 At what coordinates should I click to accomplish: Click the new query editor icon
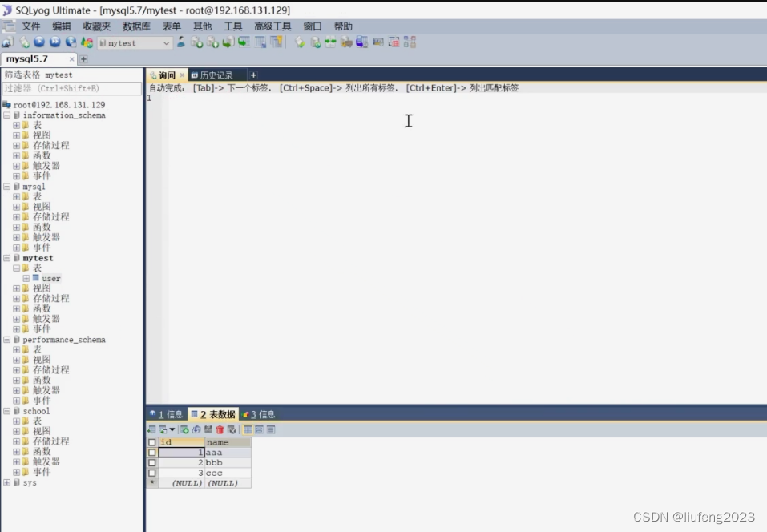pyautogui.click(x=24, y=42)
